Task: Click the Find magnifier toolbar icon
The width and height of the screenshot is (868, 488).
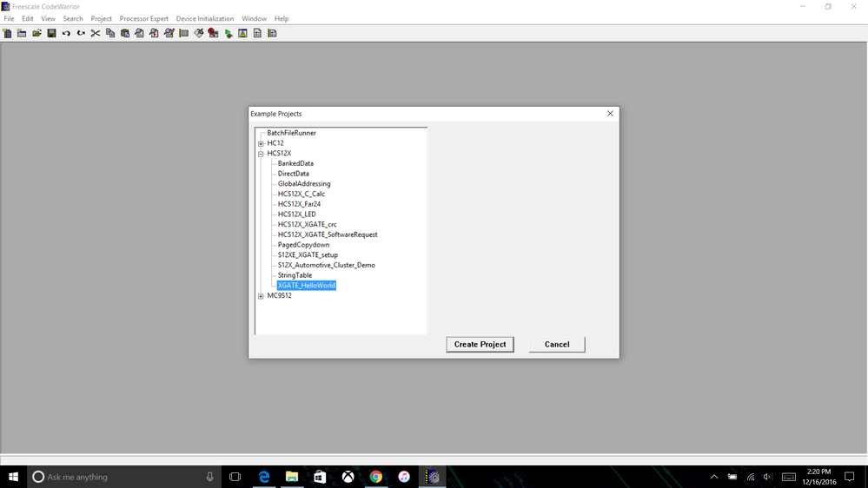Action: click(140, 33)
